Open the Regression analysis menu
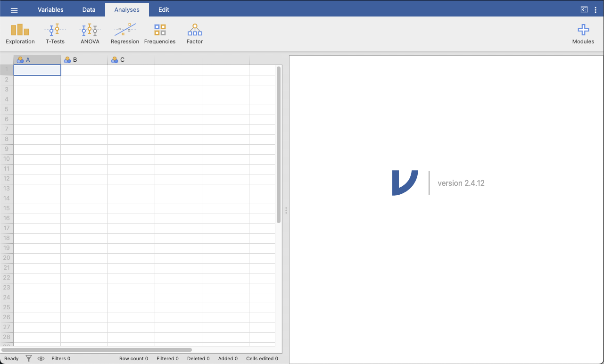Image resolution: width=604 pixels, height=364 pixels. 124,34
